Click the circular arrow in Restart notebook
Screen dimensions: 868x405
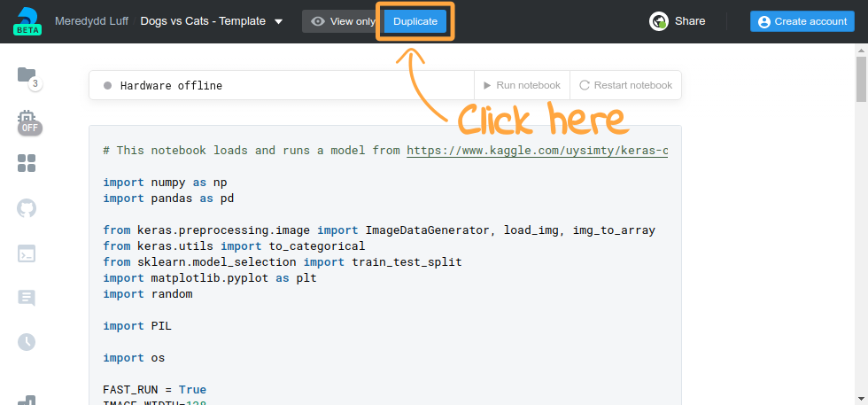[585, 85]
